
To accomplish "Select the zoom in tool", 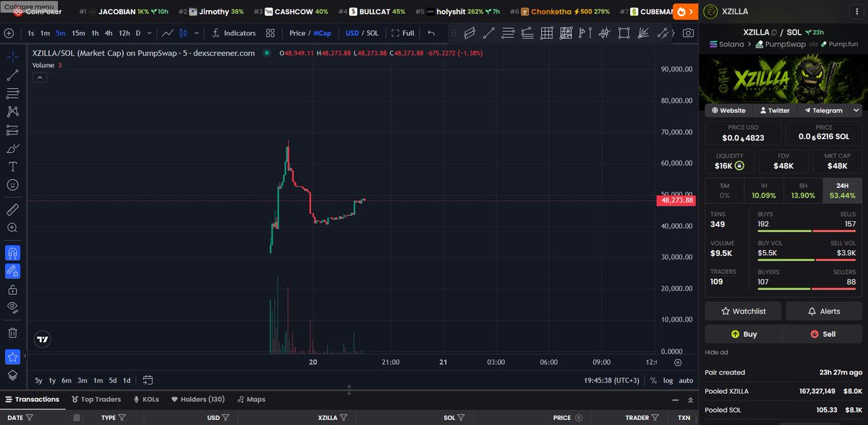I will click(12, 228).
